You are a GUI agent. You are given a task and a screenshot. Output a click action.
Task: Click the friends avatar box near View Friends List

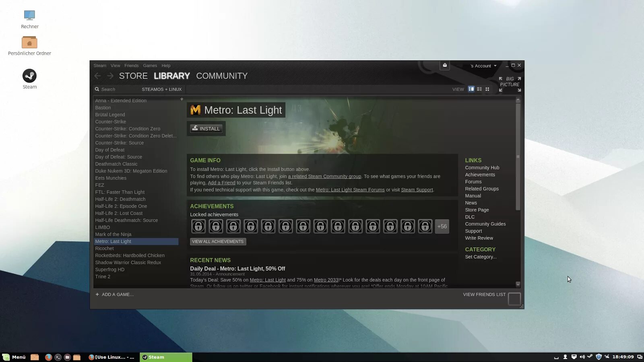514,299
